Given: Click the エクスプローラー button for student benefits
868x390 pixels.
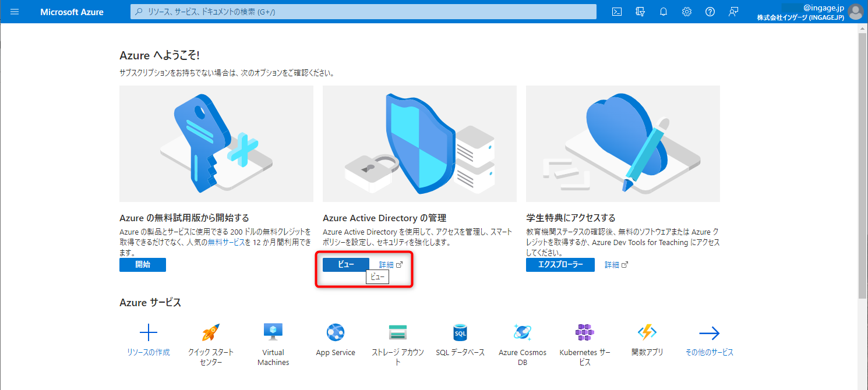Looking at the screenshot, I should [x=560, y=265].
